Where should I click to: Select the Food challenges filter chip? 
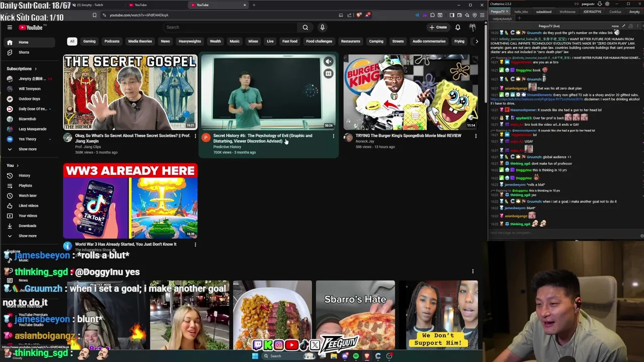(319, 41)
